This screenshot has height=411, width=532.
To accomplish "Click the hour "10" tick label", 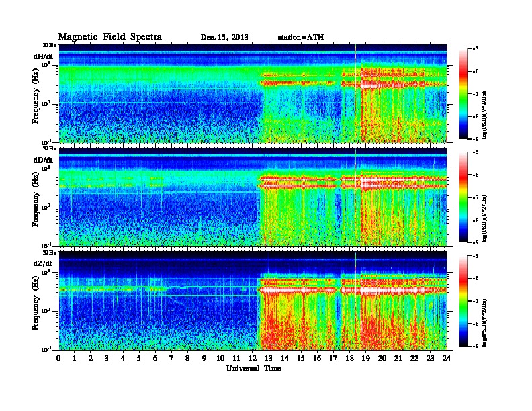I will click(x=220, y=358).
